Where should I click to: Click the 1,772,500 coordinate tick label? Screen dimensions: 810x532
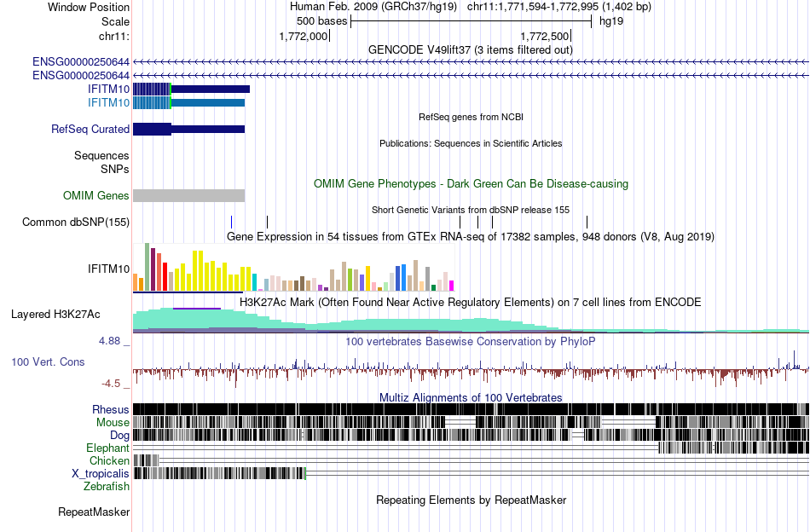(x=545, y=36)
